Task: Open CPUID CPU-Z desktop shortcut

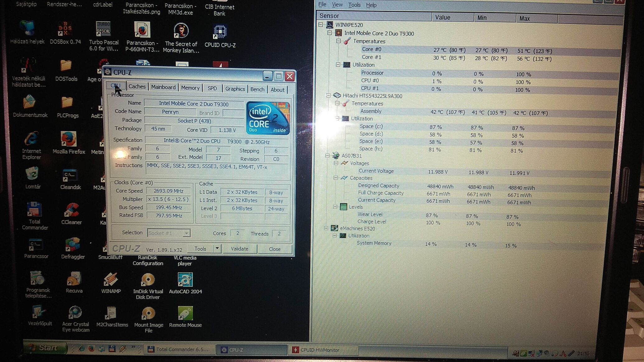Action: click(x=220, y=36)
